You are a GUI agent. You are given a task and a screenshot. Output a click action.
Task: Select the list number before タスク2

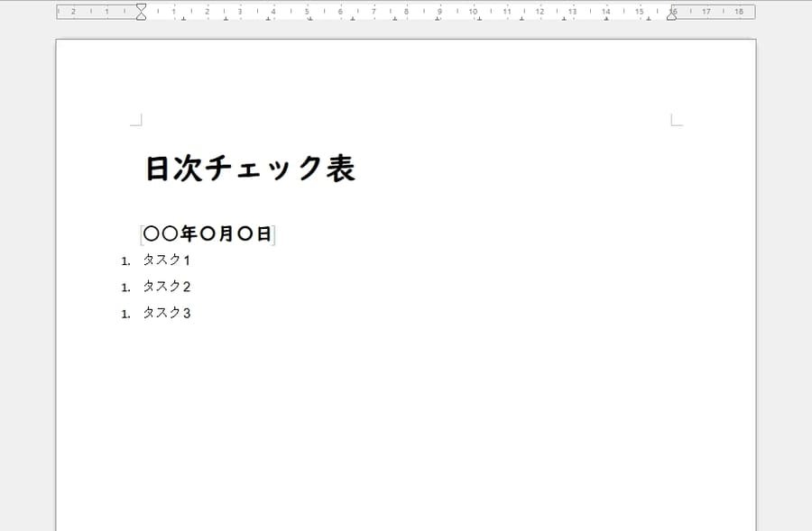click(x=126, y=287)
